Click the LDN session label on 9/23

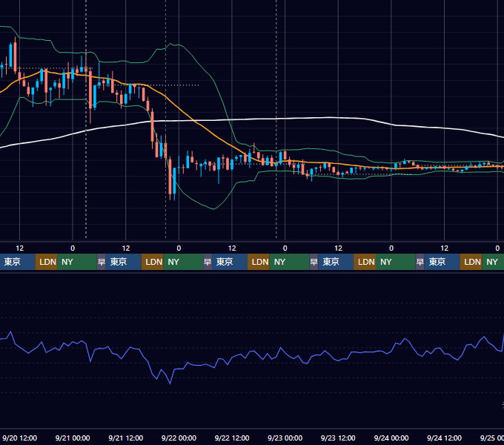(x=366, y=262)
